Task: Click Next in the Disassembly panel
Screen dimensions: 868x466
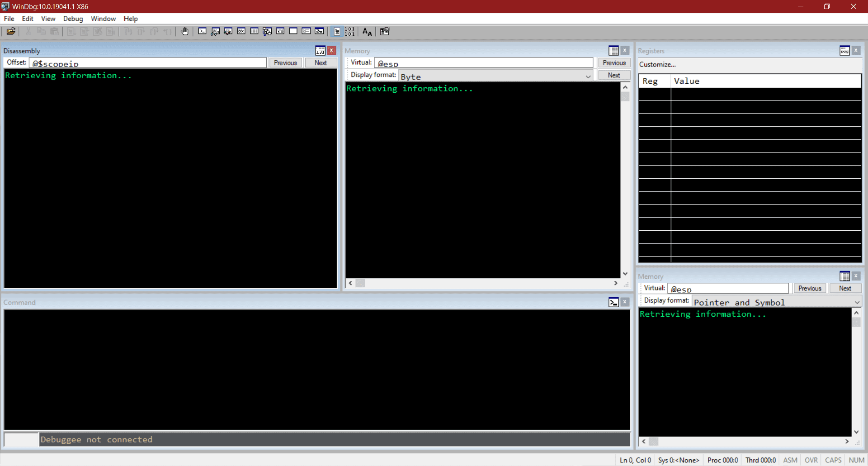Action: (321, 63)
